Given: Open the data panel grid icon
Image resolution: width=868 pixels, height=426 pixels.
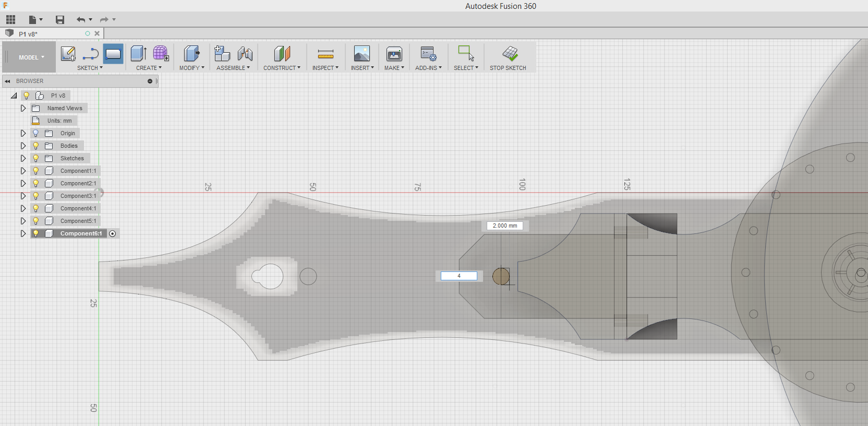Looking at the screenshot, I should pos(11,20).
